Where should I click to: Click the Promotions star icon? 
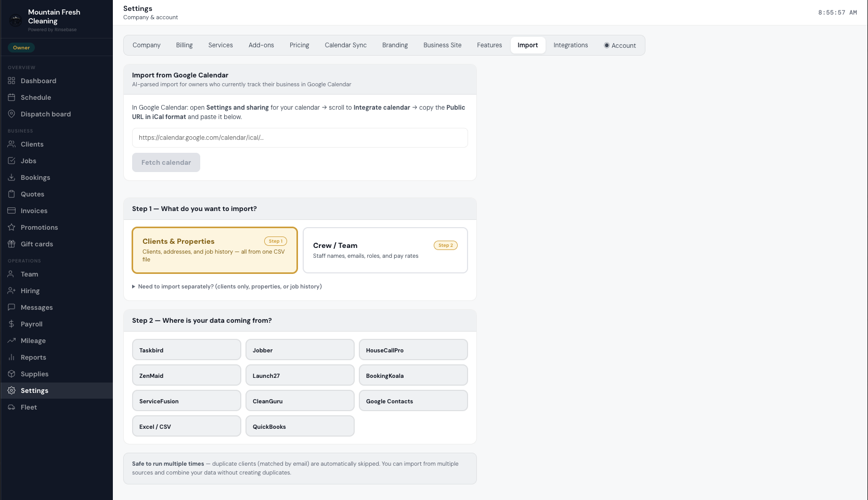pyautogui.click(x=11, y=227)
